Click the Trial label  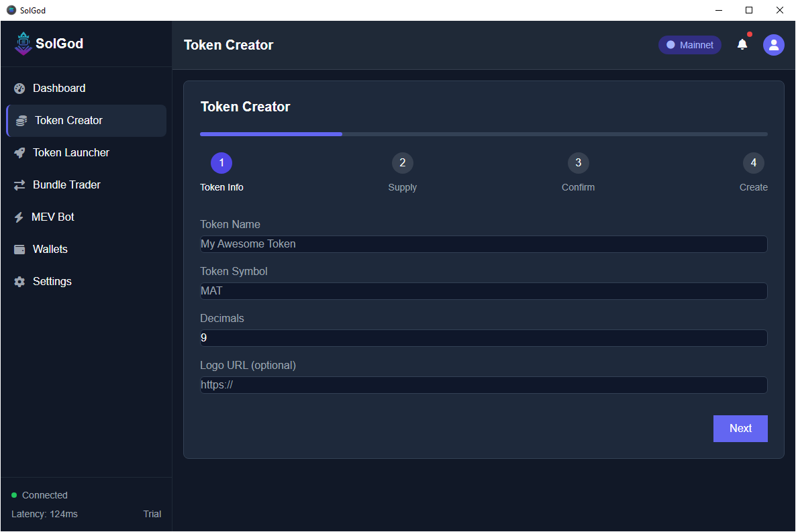click(152, 514)
